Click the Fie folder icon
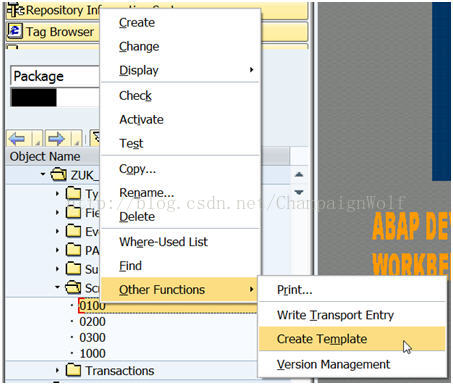 [73, 212]
